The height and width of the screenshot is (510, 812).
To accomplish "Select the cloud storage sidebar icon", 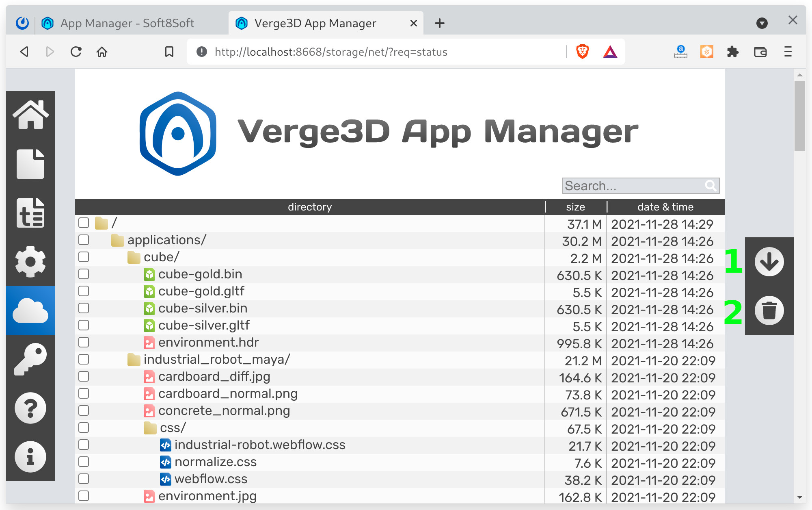I will pos(30,310).
